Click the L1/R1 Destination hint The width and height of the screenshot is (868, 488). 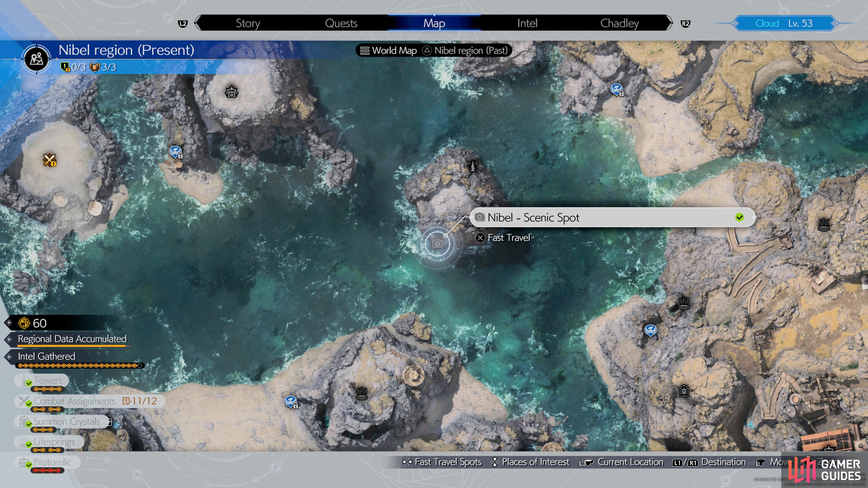(709, 462)
